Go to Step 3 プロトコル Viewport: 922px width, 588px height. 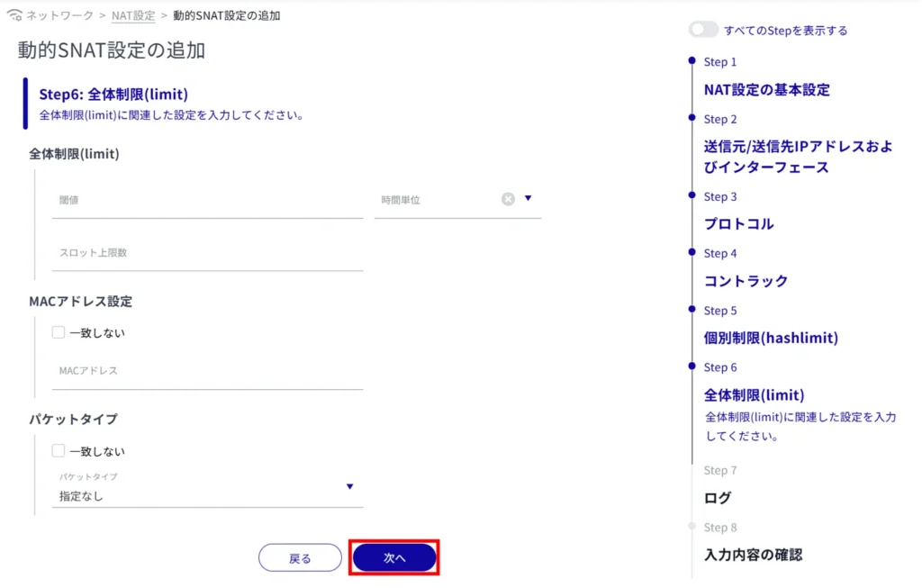(738, 224)
